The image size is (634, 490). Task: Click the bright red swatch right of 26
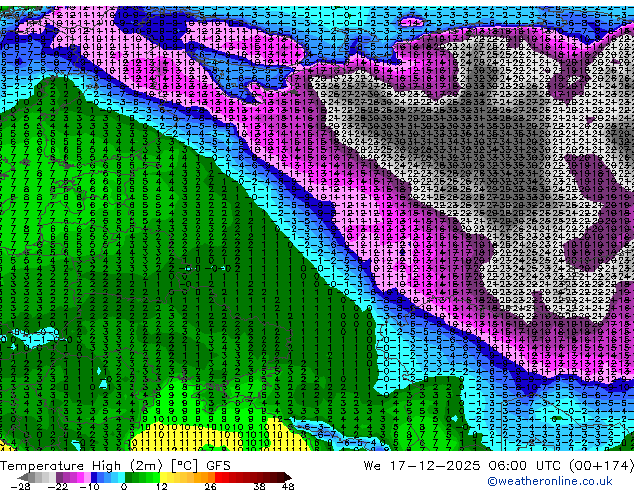[218, 477]
